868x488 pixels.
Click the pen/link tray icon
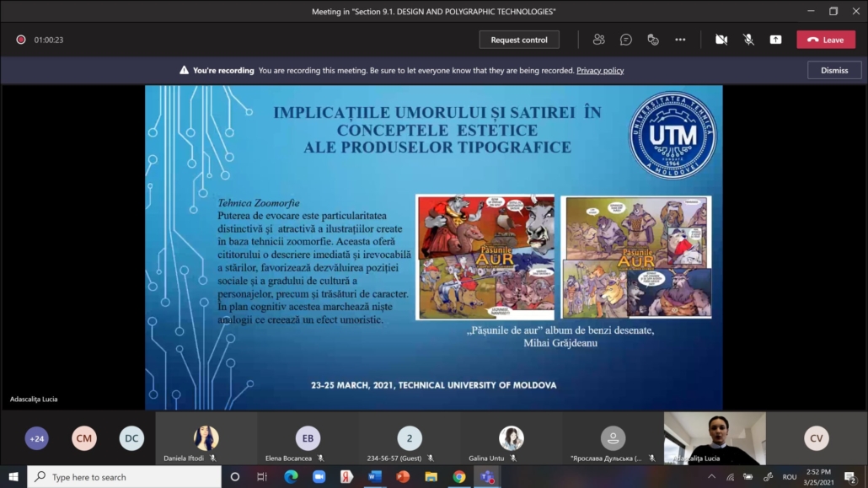pos(768,476)
